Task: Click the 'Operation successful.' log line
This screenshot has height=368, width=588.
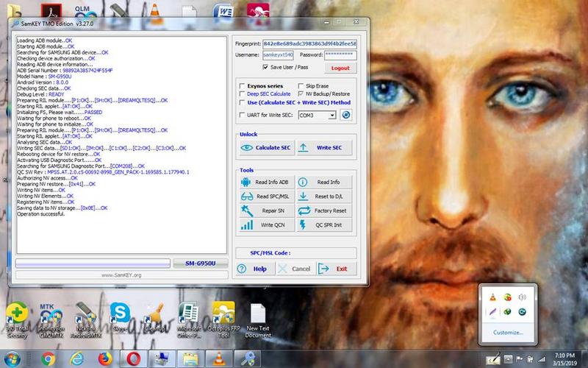Action: pyautogui.click(x=41, y=214)
